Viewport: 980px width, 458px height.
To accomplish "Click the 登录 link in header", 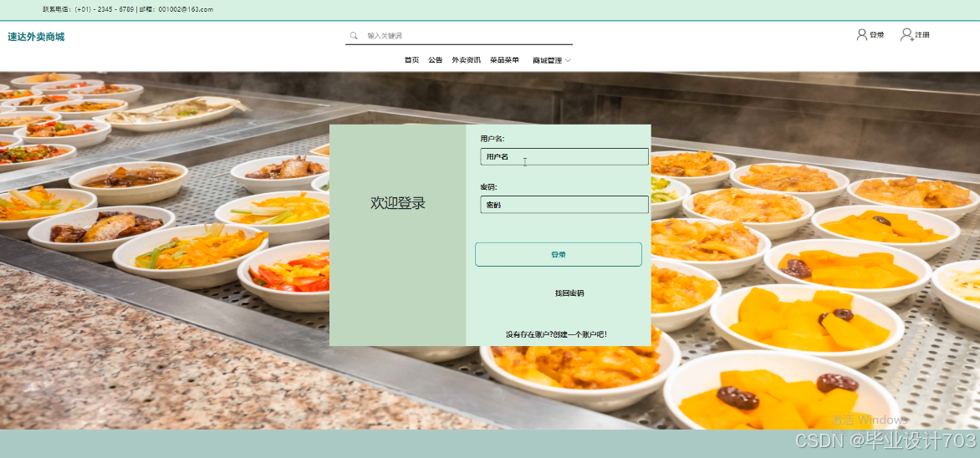I will pos(877,35).
